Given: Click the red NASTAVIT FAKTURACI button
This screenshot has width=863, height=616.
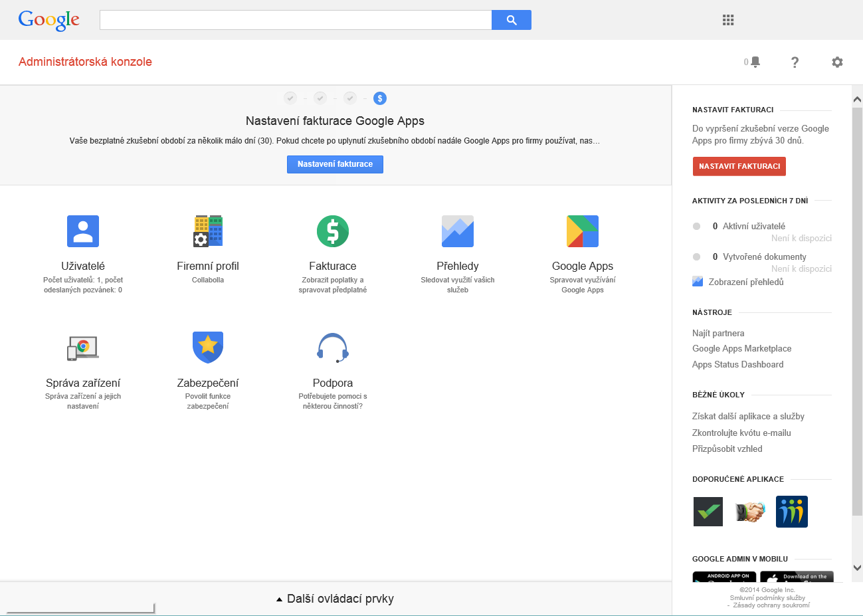Looking at the screenshot, I should coord(739,166).
